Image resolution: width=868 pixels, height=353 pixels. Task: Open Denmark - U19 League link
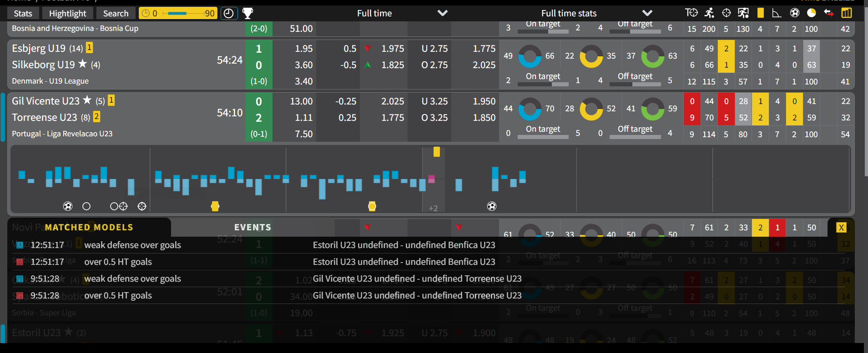[x=50, y=81]
